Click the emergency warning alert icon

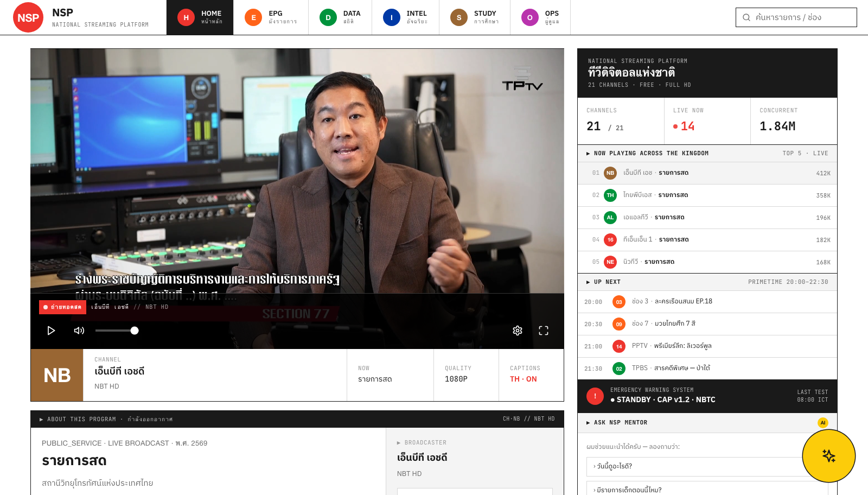click(x=595, y=396)
